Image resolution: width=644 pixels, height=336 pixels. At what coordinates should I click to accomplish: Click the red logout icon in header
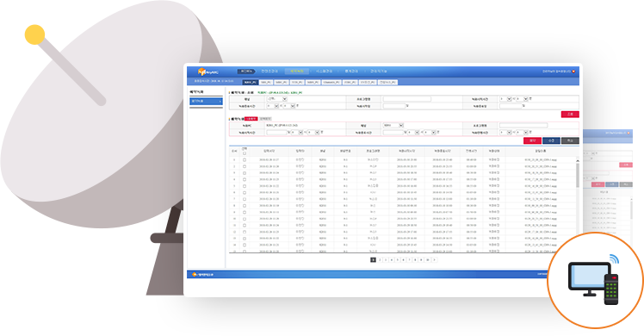[x=573, y=72]
